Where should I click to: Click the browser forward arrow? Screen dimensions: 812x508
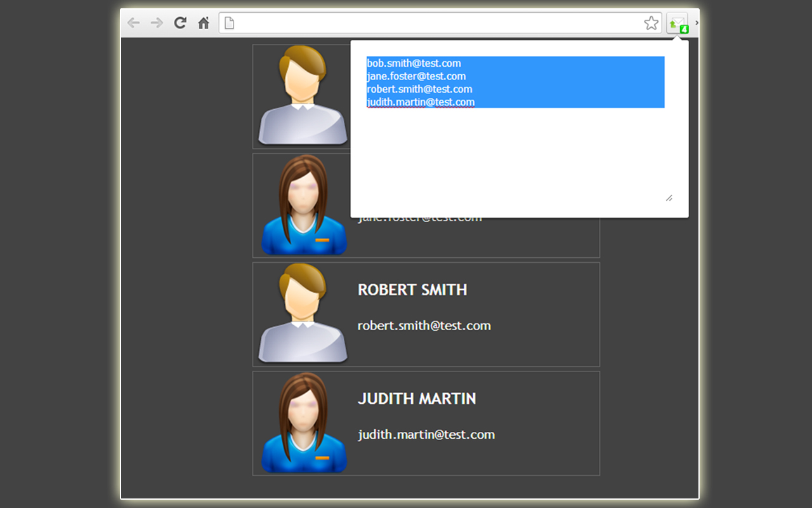point(156,22)
